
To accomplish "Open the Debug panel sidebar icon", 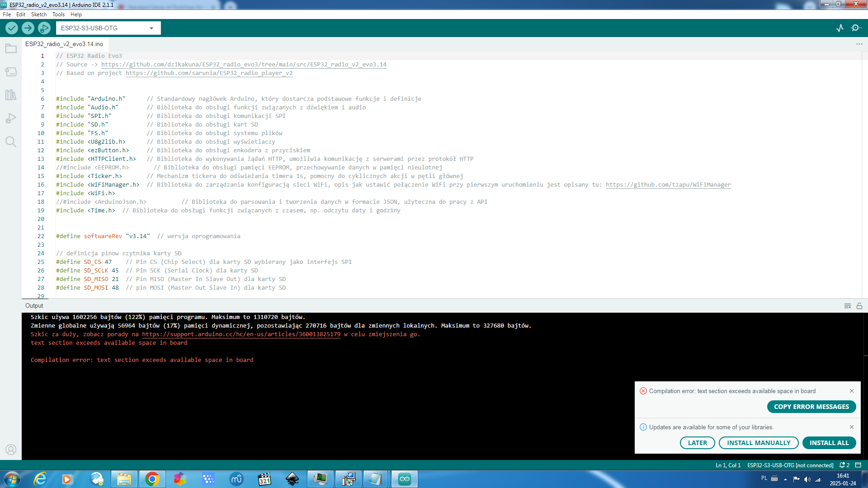I will [x=11, y=118].
